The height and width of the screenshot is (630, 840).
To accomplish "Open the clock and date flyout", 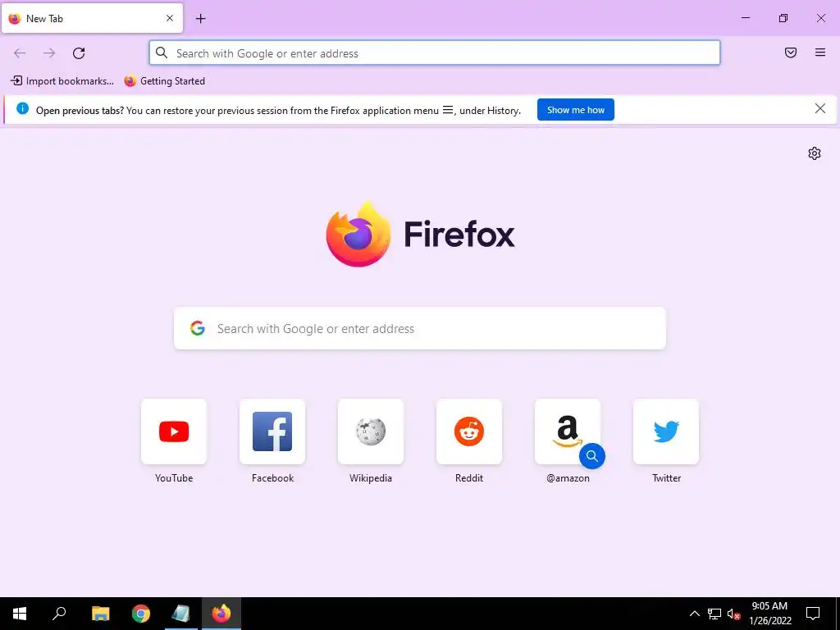I will click(x=769, y=614).
